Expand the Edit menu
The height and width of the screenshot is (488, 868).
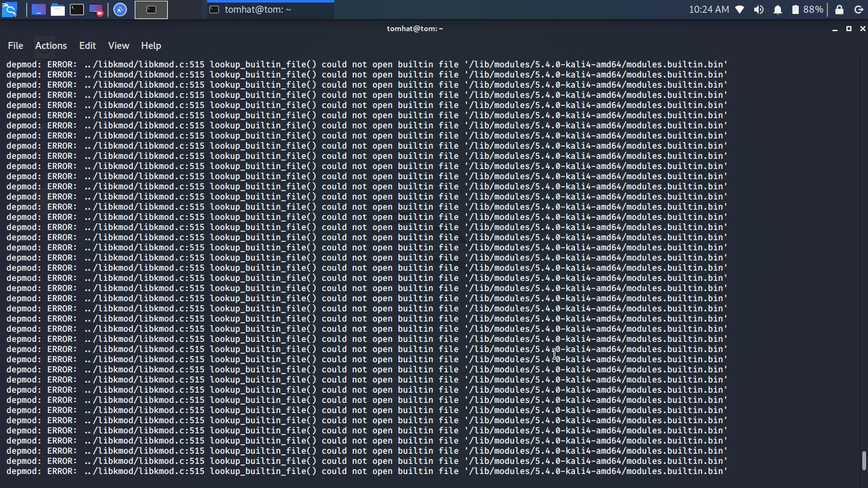pos(88,46)
